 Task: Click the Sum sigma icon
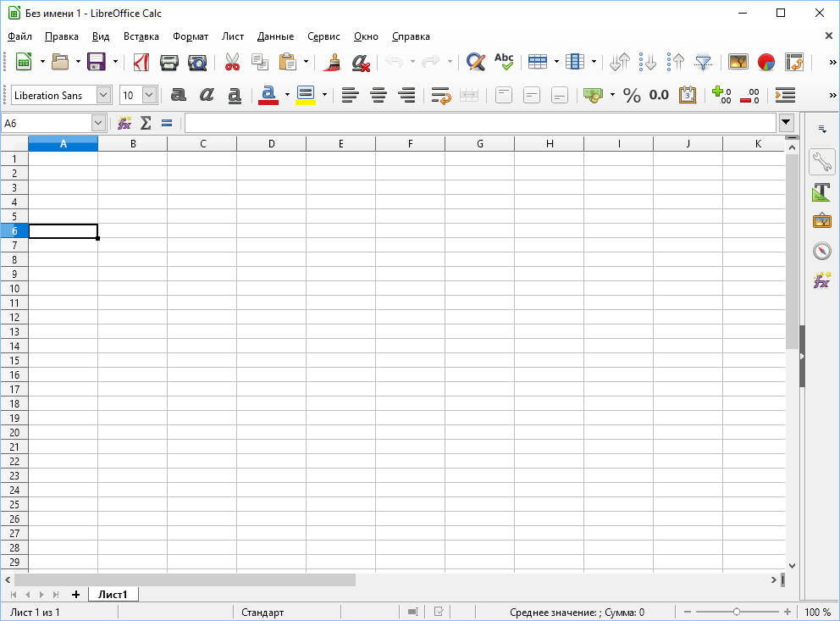click(x=146, y=123)
